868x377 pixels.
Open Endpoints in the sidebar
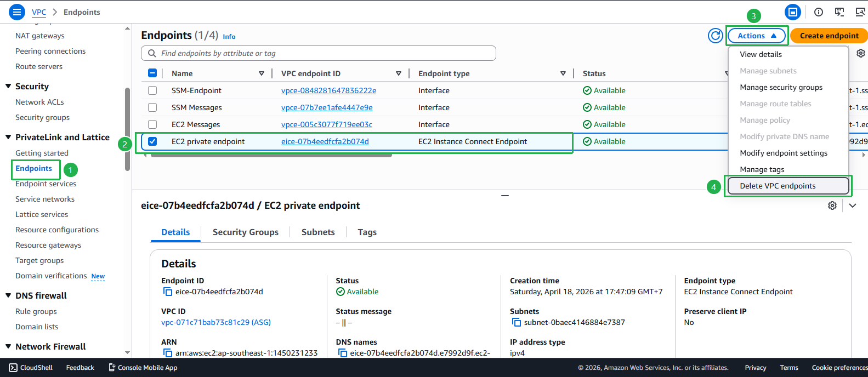tap(33, 169)
